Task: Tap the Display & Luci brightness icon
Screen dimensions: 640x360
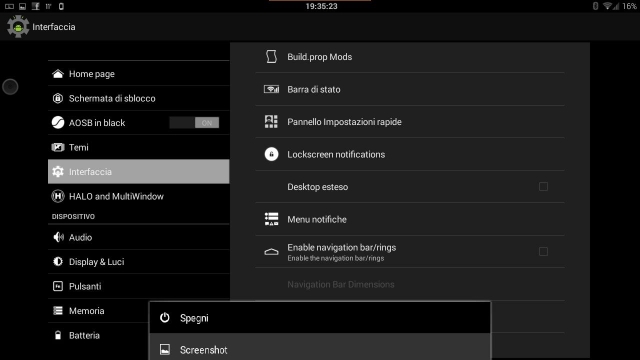Action: point(58,262)
